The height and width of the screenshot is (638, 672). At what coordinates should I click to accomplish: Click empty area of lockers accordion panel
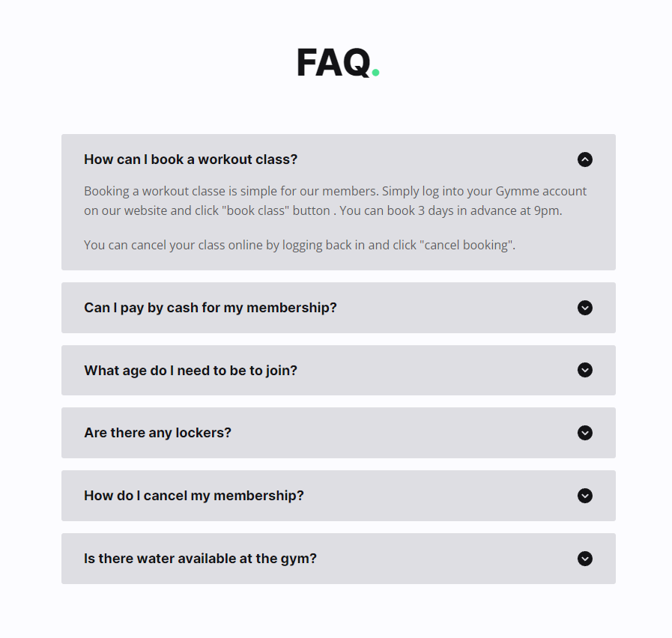click(x=403, y=433)
